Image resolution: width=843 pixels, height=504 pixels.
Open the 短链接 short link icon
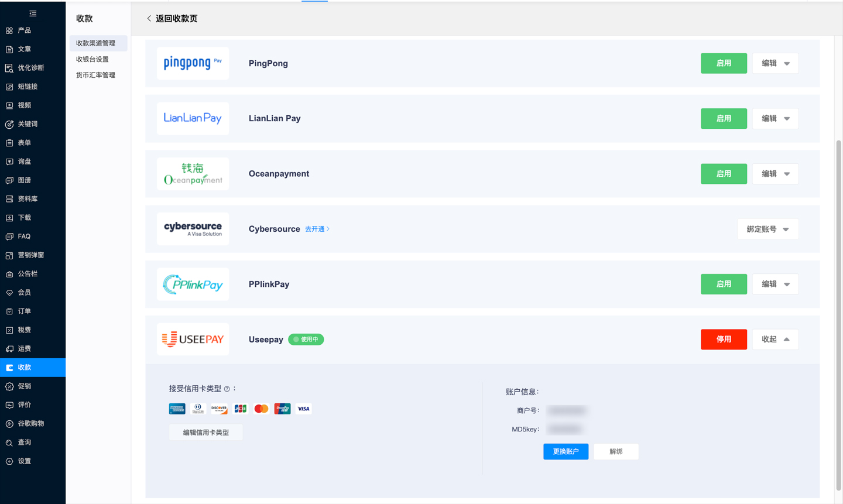(9, 87)
